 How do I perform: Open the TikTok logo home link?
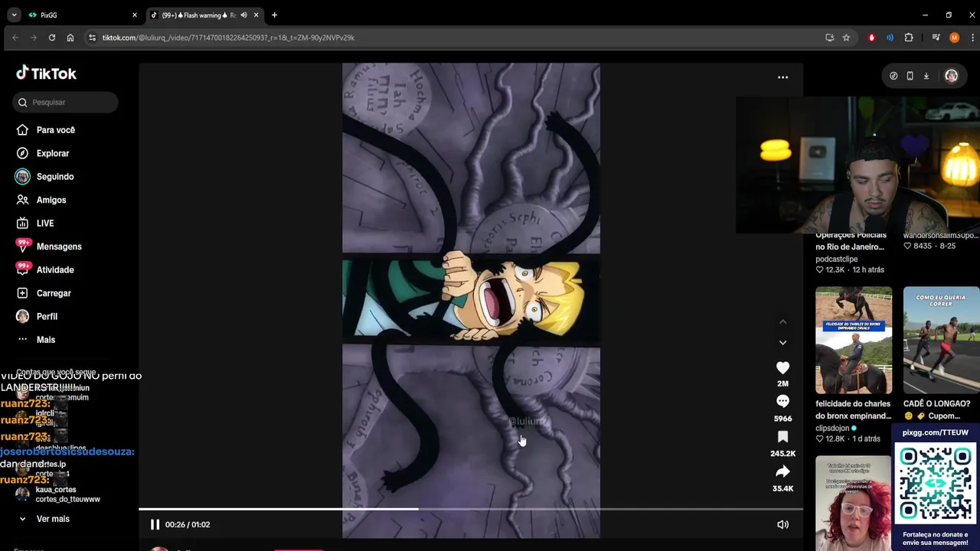[46, 73]
